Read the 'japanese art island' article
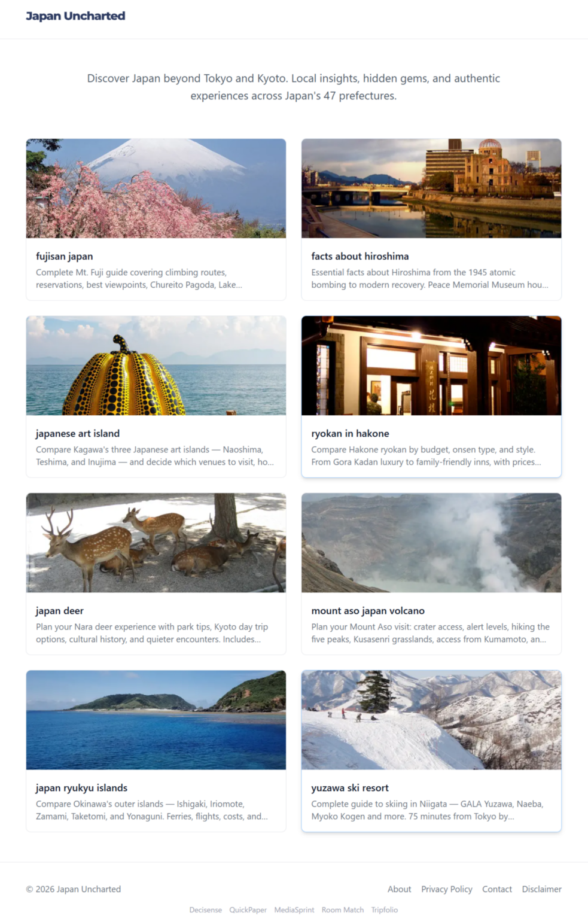This screenshot has height=919, width=588. click(78, 433)
